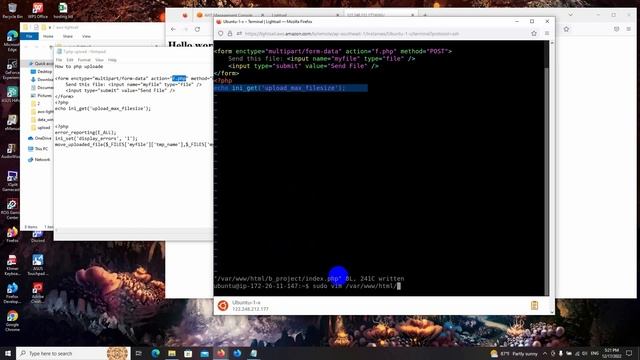Open File tab in File Explorer
The image size is (640, 360).
pos(29,36)
